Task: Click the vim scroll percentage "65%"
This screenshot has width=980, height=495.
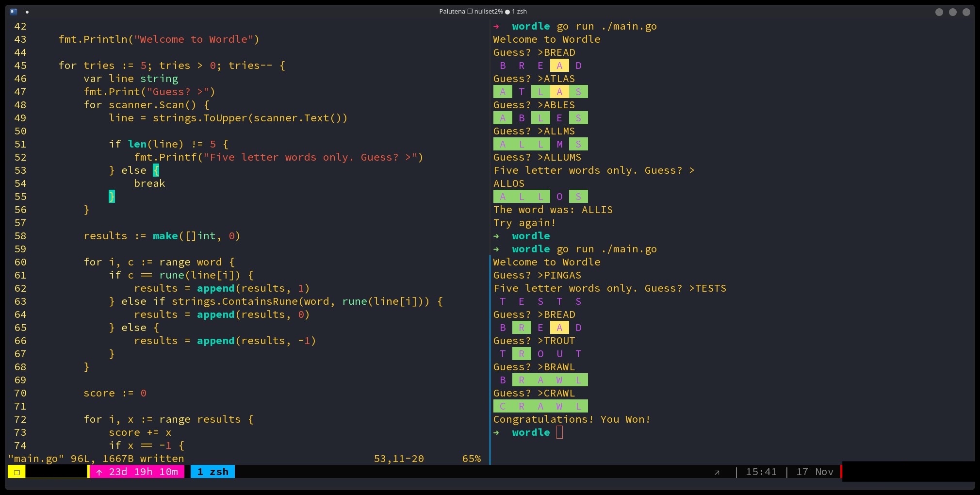Action: click(x=472, y=459)
